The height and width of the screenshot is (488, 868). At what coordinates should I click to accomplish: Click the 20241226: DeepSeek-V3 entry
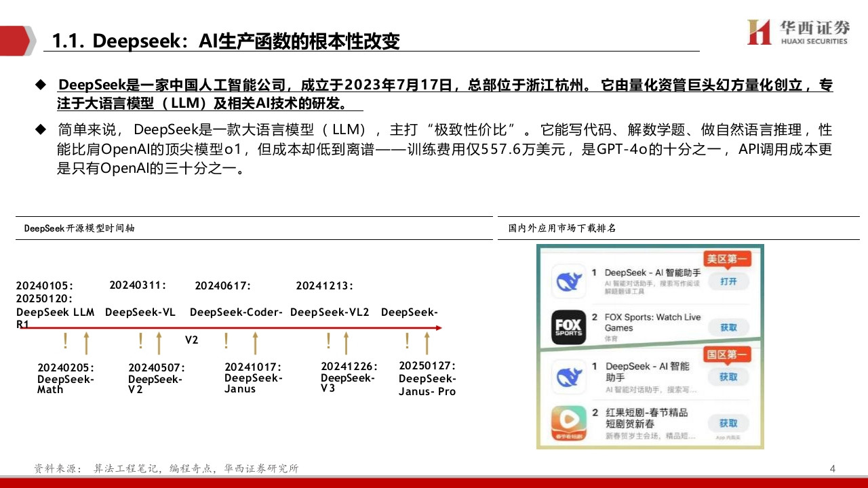pyautogui.click(x=349, y=378)
